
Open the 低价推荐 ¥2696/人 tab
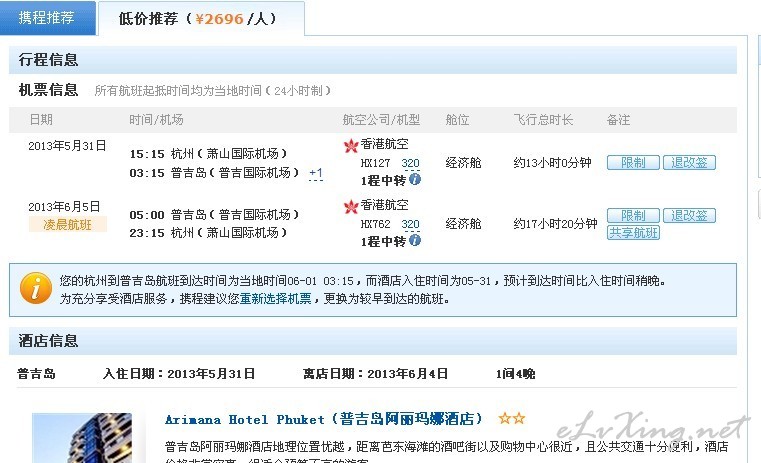pos(201,18)
